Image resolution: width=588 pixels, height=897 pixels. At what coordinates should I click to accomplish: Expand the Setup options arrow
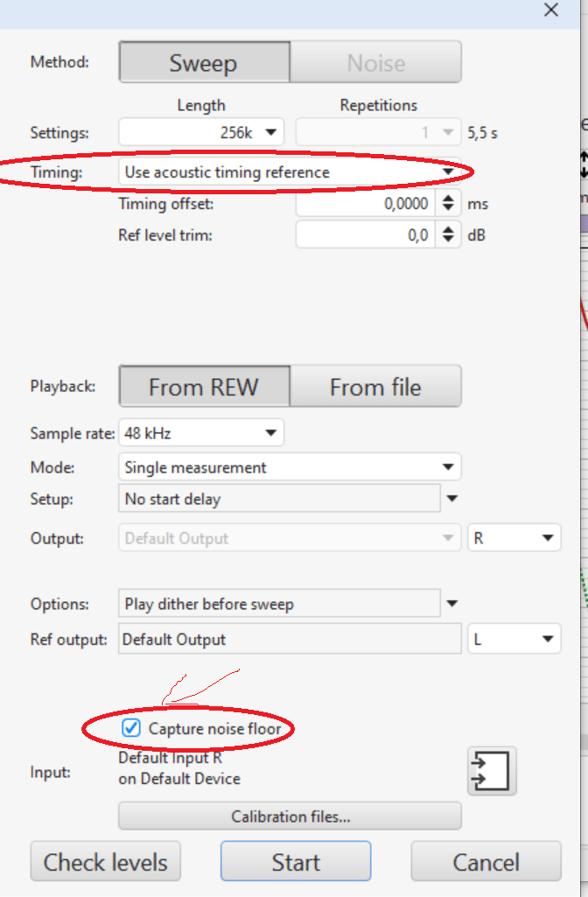click(x=451, y=499)
